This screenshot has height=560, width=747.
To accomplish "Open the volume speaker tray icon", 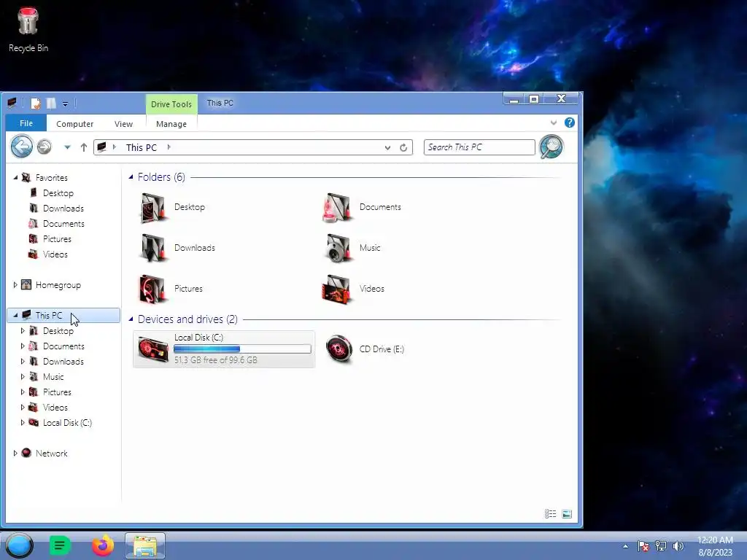I will [x=678, y=545].
